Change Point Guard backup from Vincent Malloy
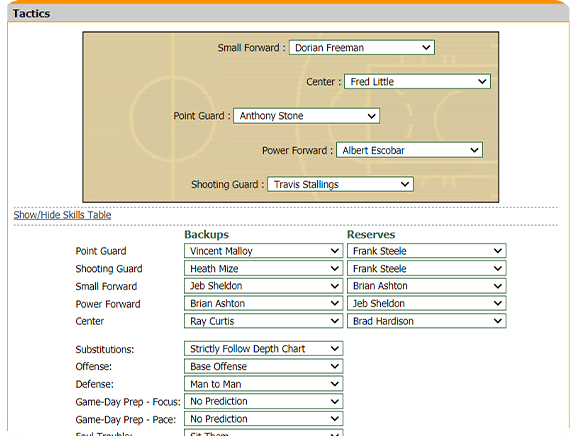Image resolution: width=574 pixels, height=436 pixels. pos(264,251)
